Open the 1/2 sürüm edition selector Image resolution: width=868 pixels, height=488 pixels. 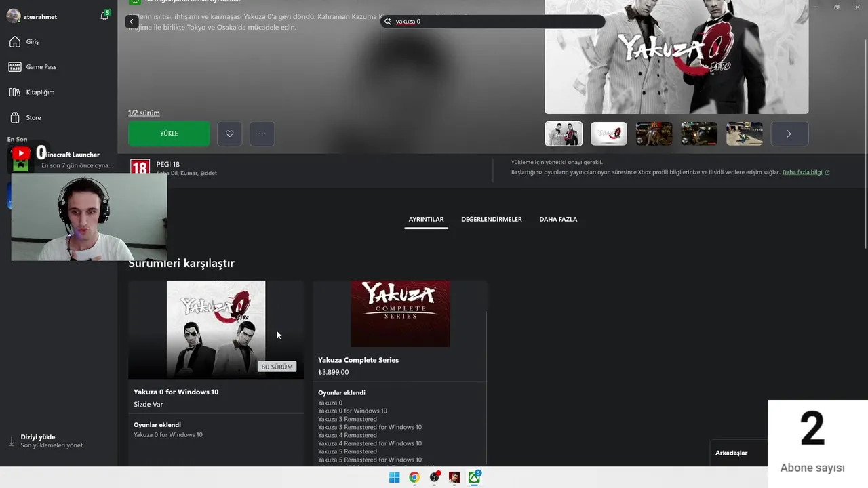[x=144, y=113]
